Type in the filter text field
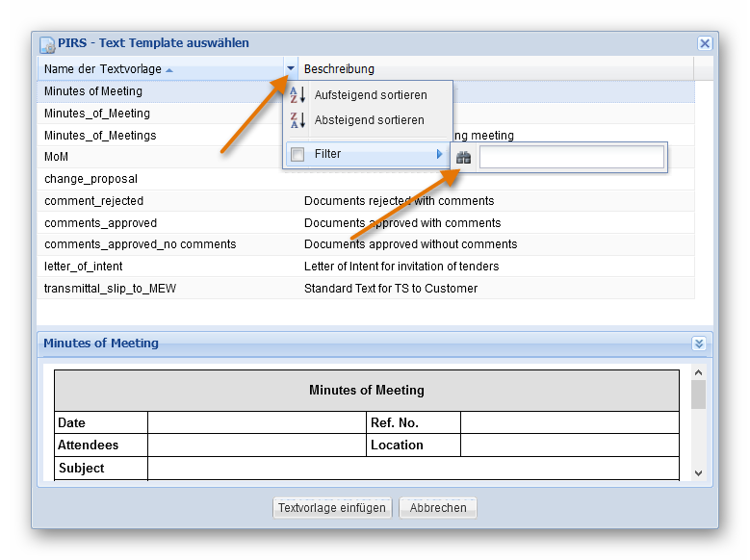The height and width of the screenshot is (560, 750). [571, 157]
